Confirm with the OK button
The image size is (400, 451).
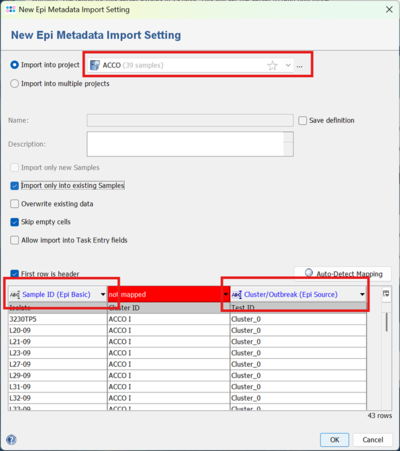[334, 440]
